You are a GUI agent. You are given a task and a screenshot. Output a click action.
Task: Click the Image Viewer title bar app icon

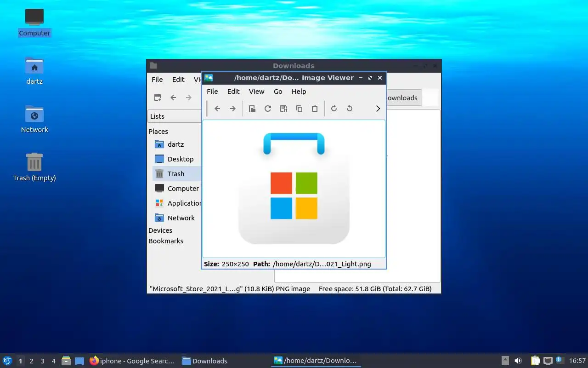coord(209,78)
